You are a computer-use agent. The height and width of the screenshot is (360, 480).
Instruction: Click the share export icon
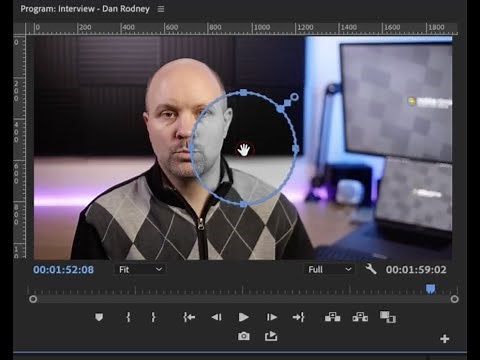pyautogui.click(x=271, y=336)
